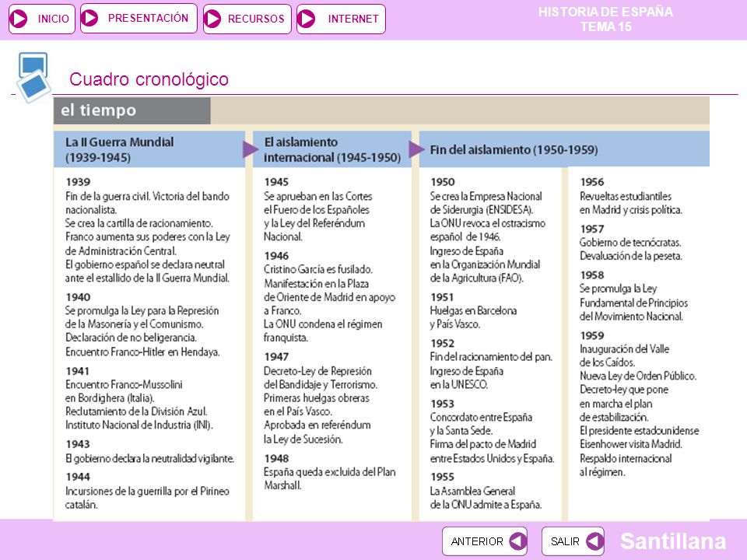Click 'Firma del pacto de Madrid' line
The image size is (747, 560).
click(x=482, y=444)
